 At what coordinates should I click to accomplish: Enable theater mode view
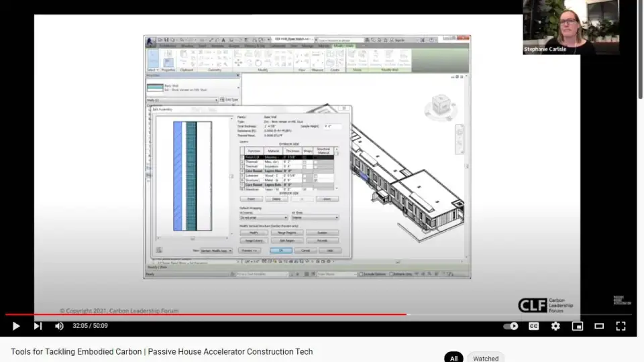tap(599, 326)
